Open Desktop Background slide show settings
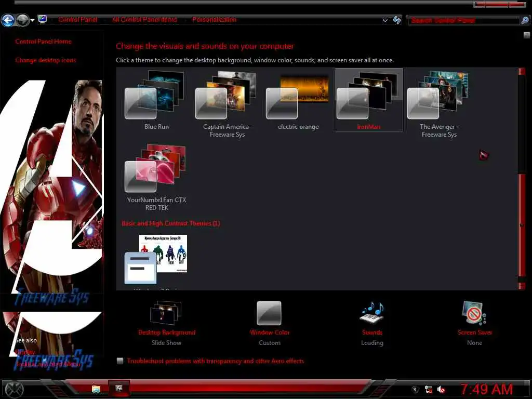 coord(167,323)
